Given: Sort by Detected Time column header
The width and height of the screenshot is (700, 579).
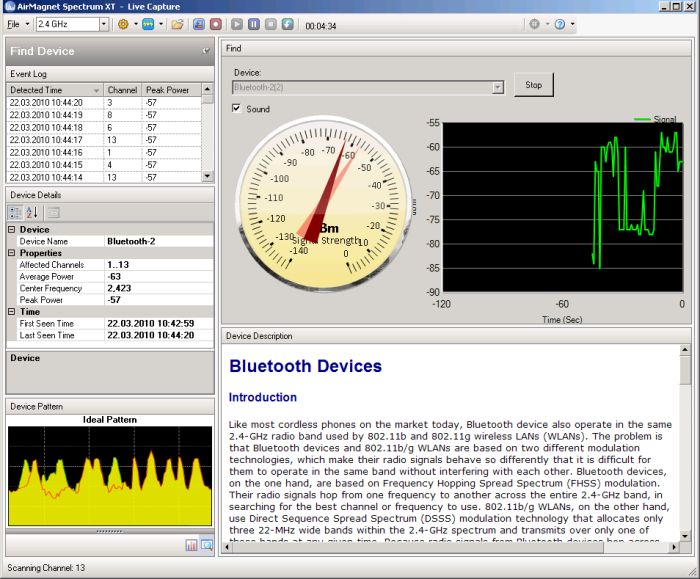Looking at the screenshot, I should pos(55,90).
